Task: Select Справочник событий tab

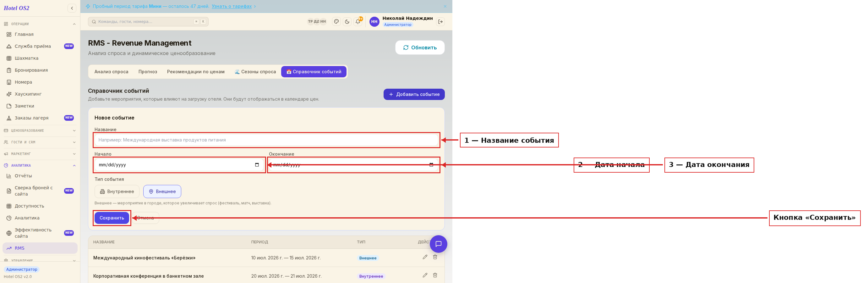Action: tap(314, 72)
